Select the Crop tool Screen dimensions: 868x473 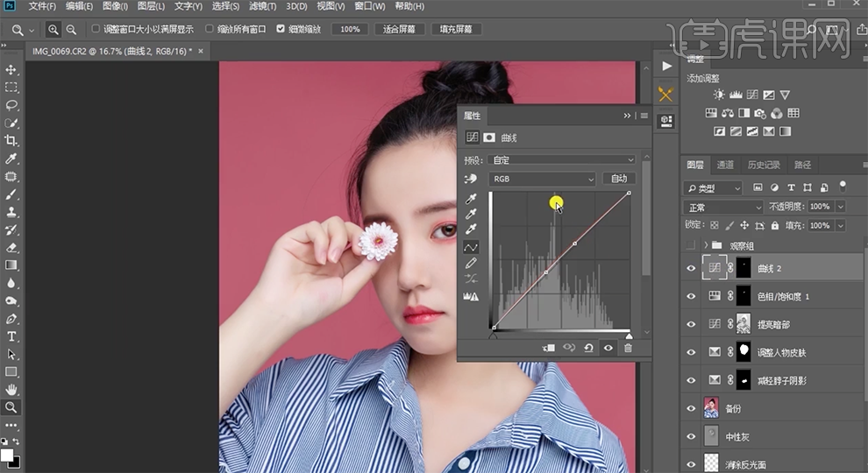point(11,141)
